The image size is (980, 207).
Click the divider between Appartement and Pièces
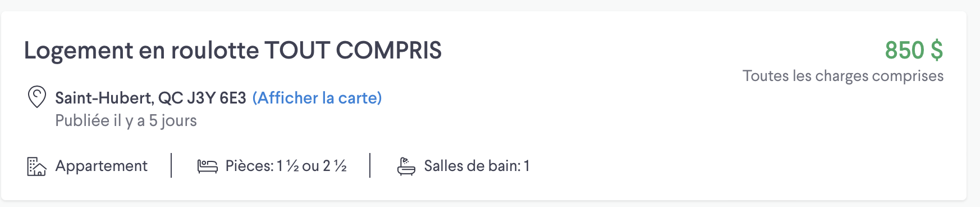tap(171, 165)
